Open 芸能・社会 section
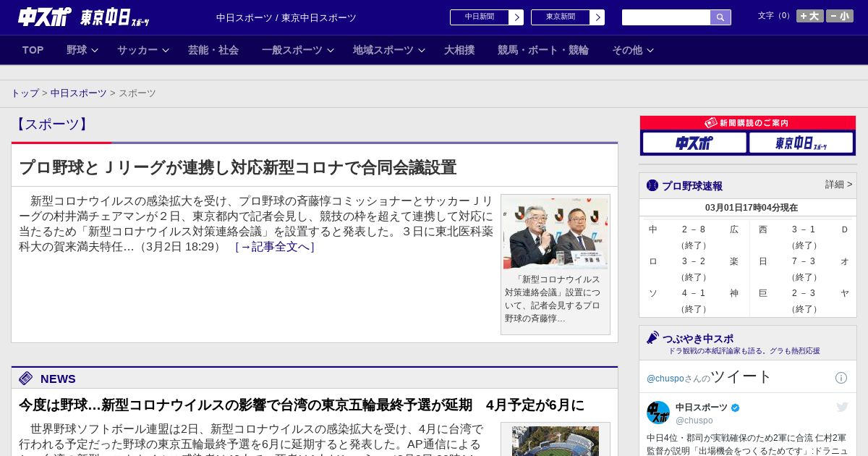The height and width of the screenshot is (456, 868). point(213,50)
